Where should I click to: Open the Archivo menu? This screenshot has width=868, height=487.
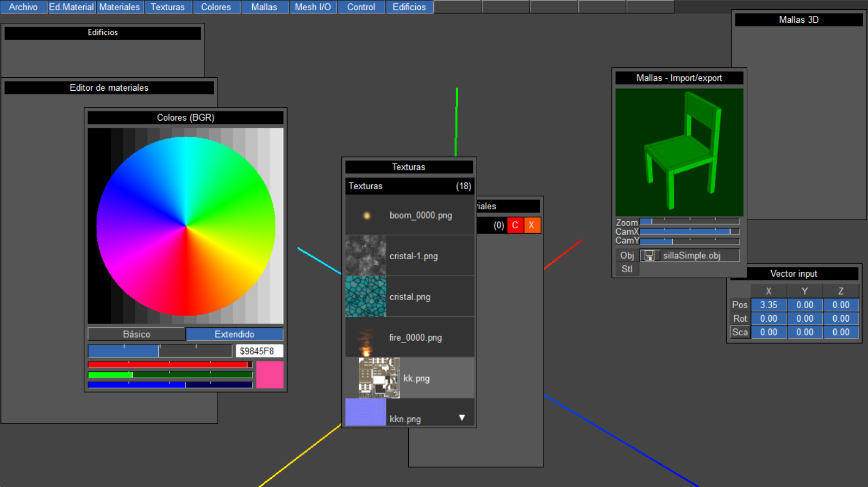coord(23,7)
